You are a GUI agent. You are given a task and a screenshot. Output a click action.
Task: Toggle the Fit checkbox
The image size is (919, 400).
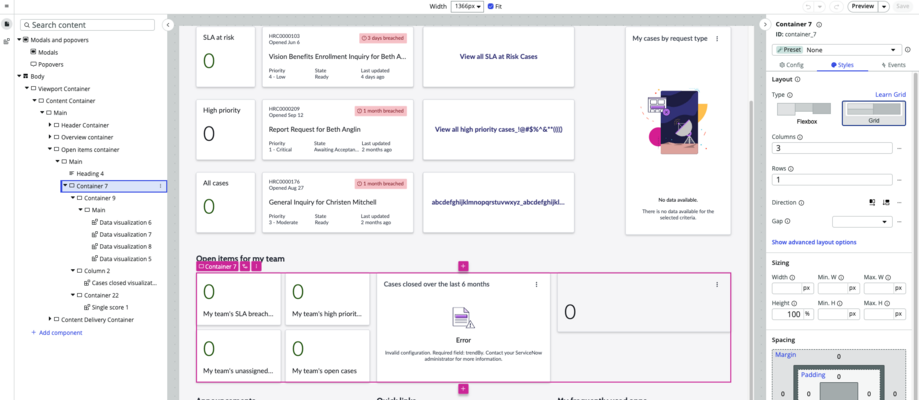(x=491, y=6)
